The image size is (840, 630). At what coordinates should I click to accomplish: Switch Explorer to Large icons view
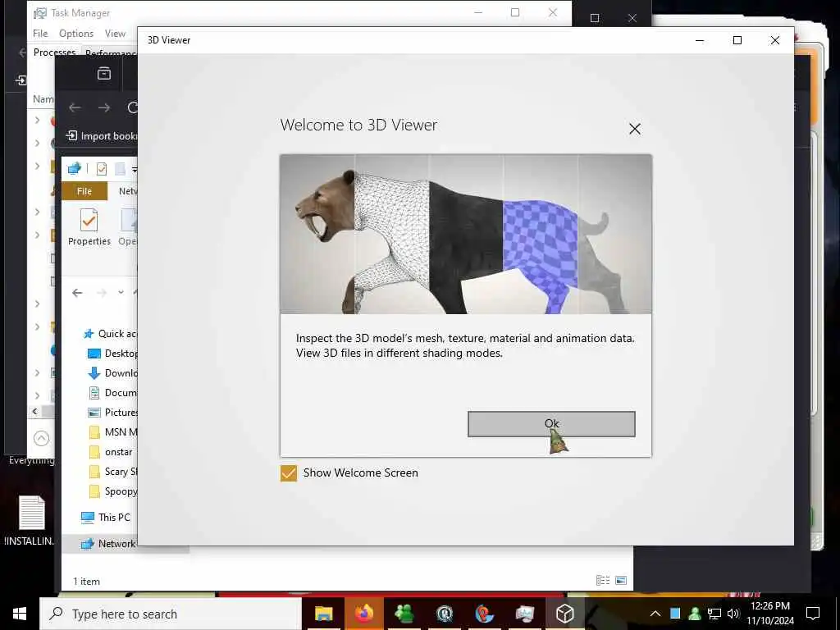[621, 580]
